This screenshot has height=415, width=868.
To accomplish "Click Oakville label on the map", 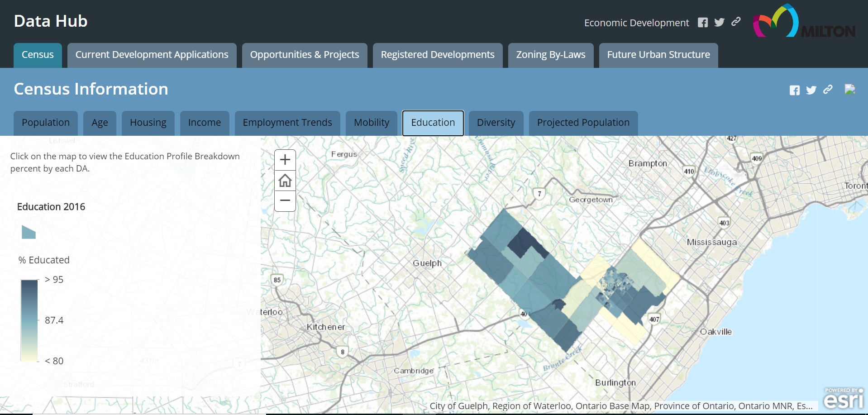I will point(716,332).
